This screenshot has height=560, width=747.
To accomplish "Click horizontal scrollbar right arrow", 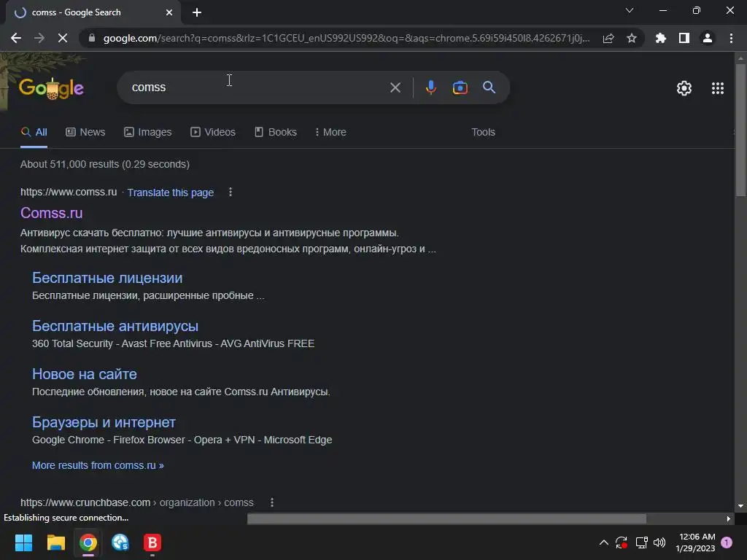I will [x=729, y=518].
